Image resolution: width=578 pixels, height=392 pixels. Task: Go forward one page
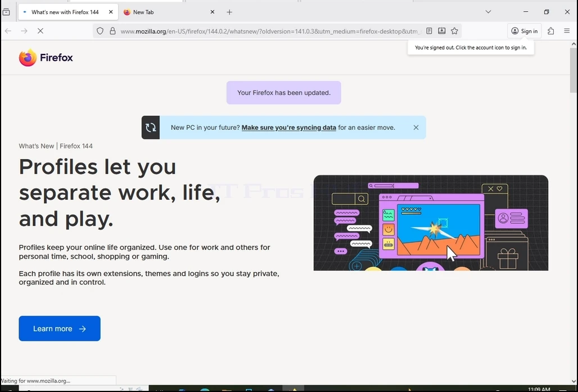pos(24,31)
